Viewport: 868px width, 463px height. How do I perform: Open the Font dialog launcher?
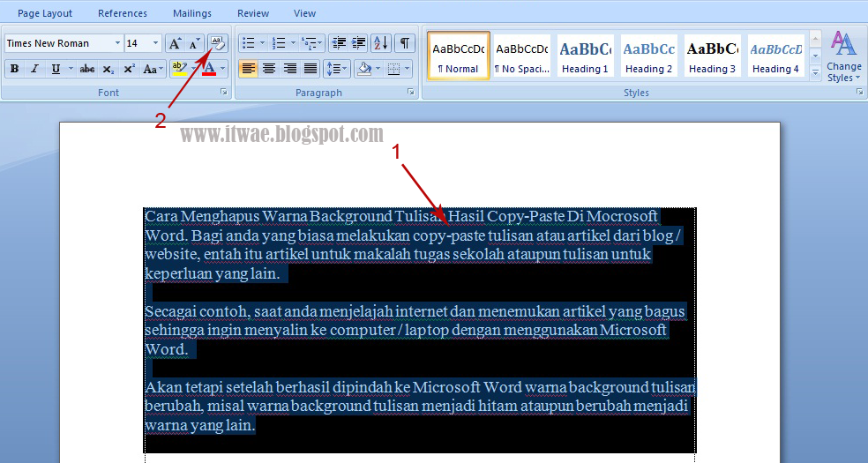[x=224, y=93]
